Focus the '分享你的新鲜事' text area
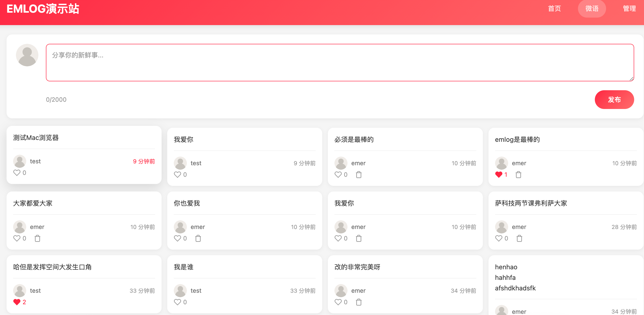 click(x=340, y=63)
